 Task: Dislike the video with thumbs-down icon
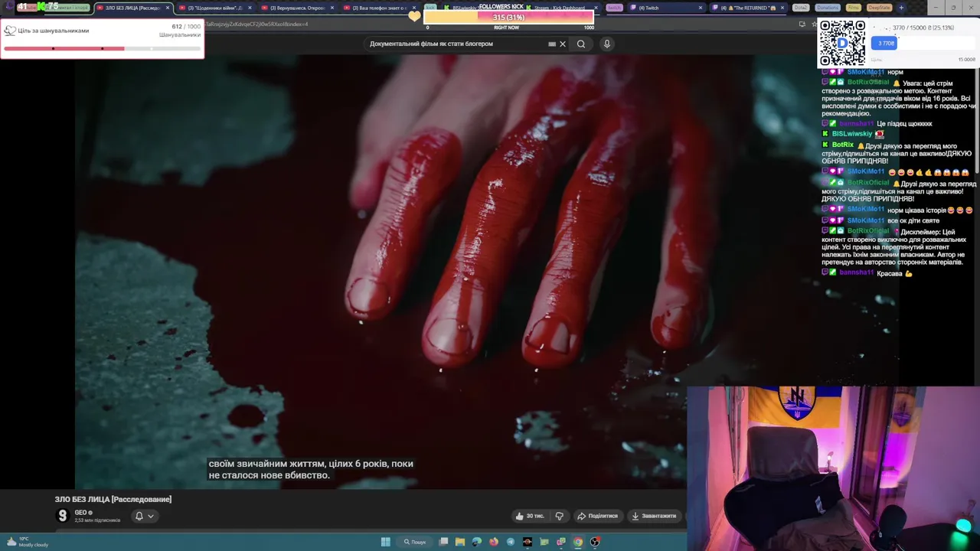click(559, 516)
